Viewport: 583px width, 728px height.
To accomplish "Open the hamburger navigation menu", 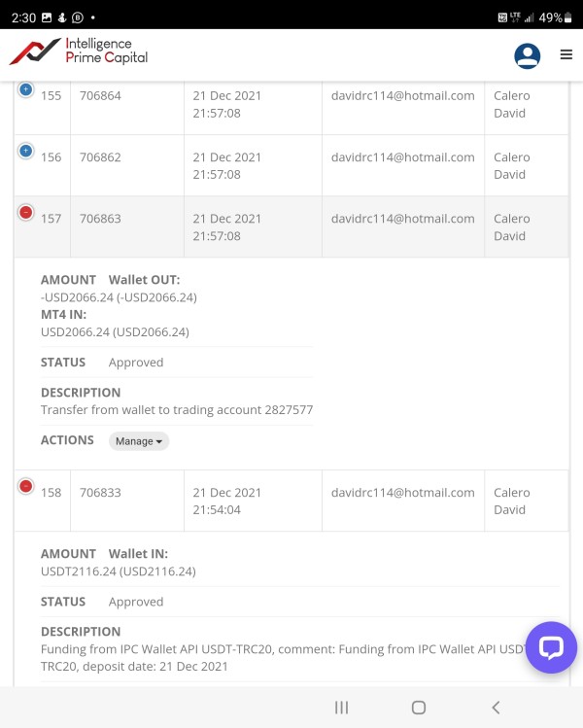I will (566, 55).
